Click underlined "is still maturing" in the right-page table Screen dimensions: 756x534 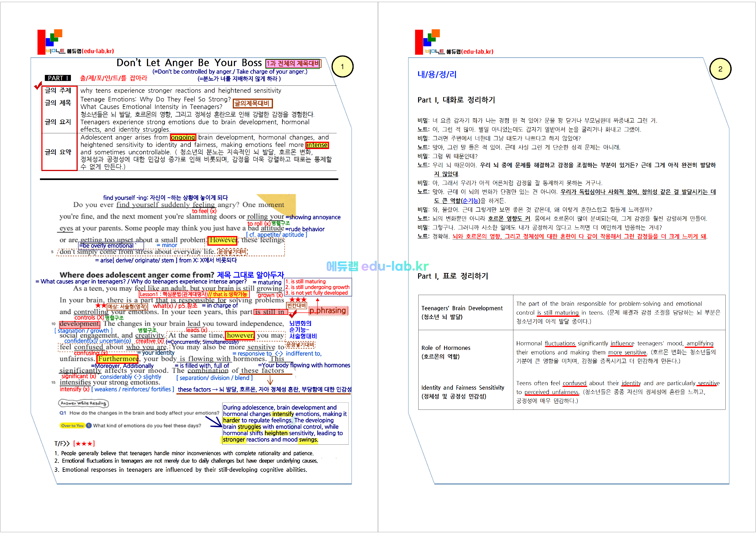558,313
